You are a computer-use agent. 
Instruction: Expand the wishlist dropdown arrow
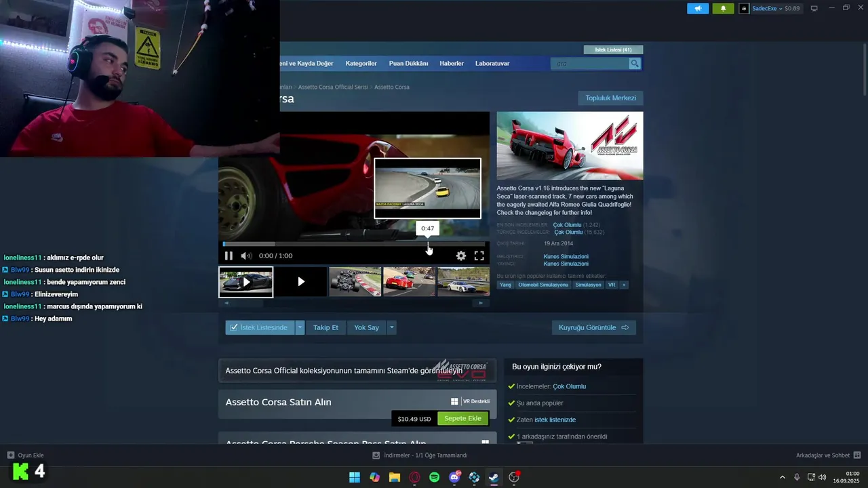tap(300, 327)
